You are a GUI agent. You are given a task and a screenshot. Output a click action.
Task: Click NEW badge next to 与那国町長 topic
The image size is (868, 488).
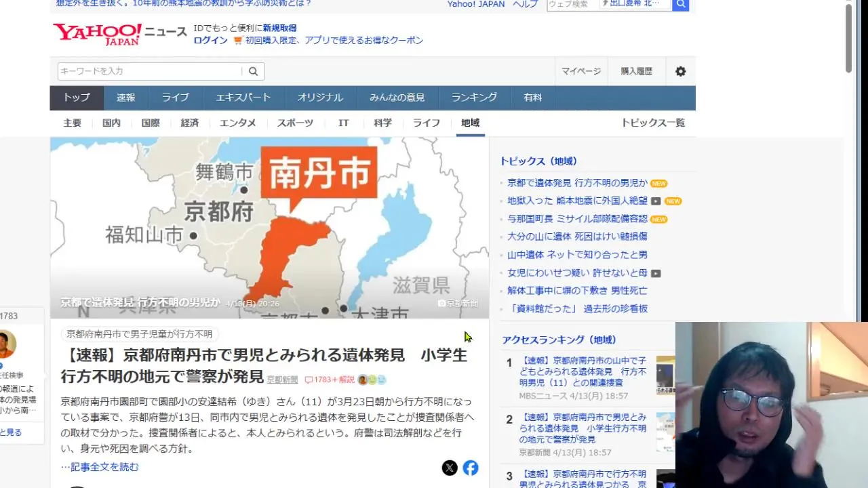[x=659, y=220]
